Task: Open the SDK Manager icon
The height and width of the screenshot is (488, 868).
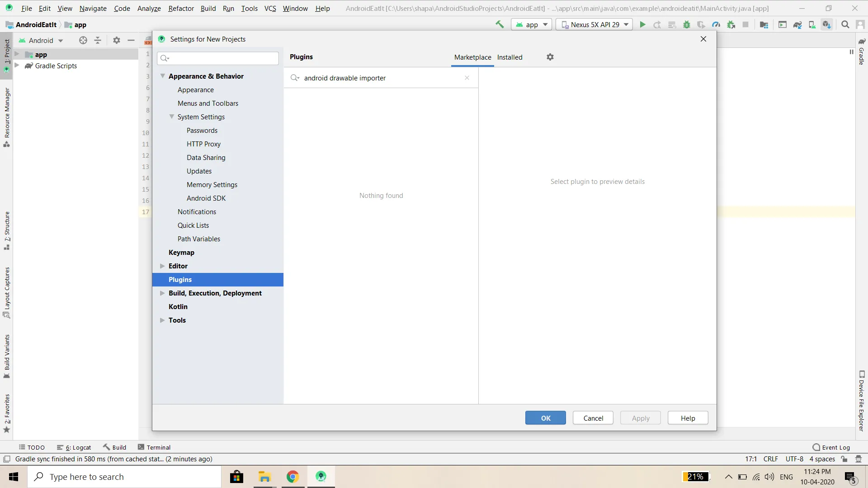Action: (x=826, y=24)
